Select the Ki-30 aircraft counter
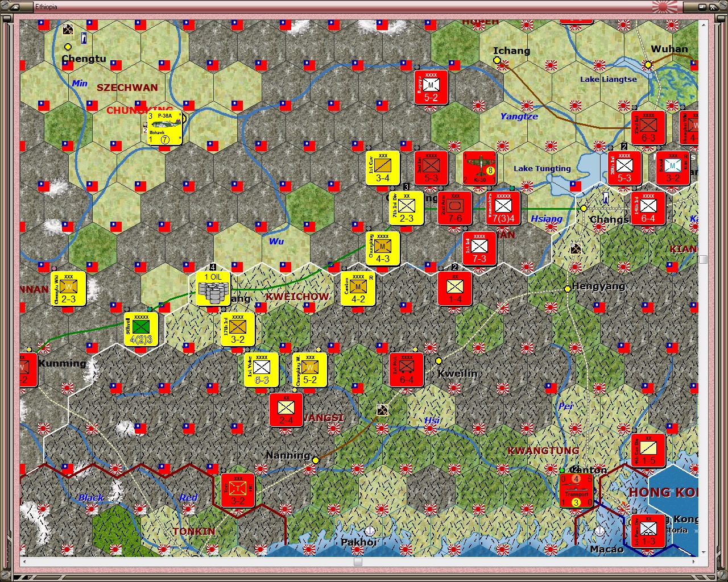The image size is (728, 582). 479,168
